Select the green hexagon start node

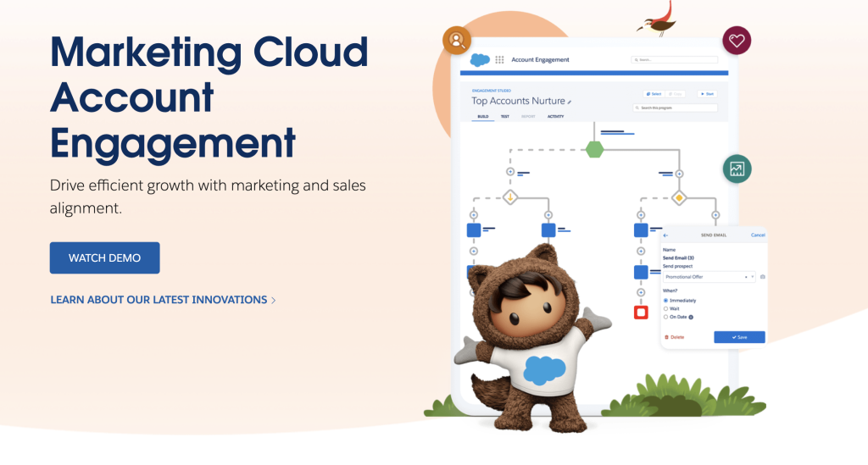coord(594,149)
